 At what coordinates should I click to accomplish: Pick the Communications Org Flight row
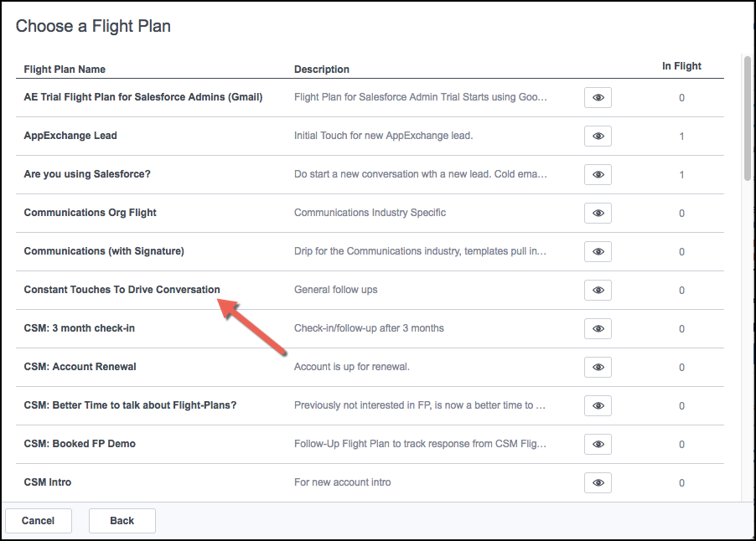[x=370, y=213]
